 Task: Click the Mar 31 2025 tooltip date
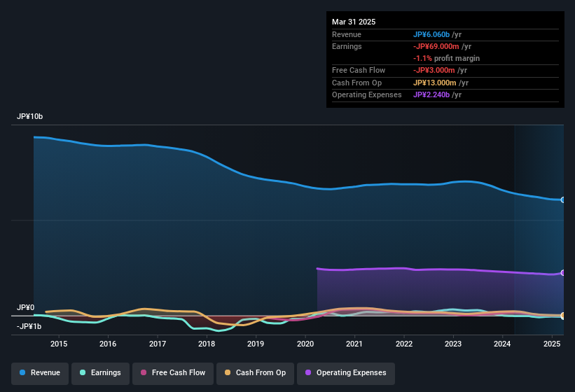(354, 22)
